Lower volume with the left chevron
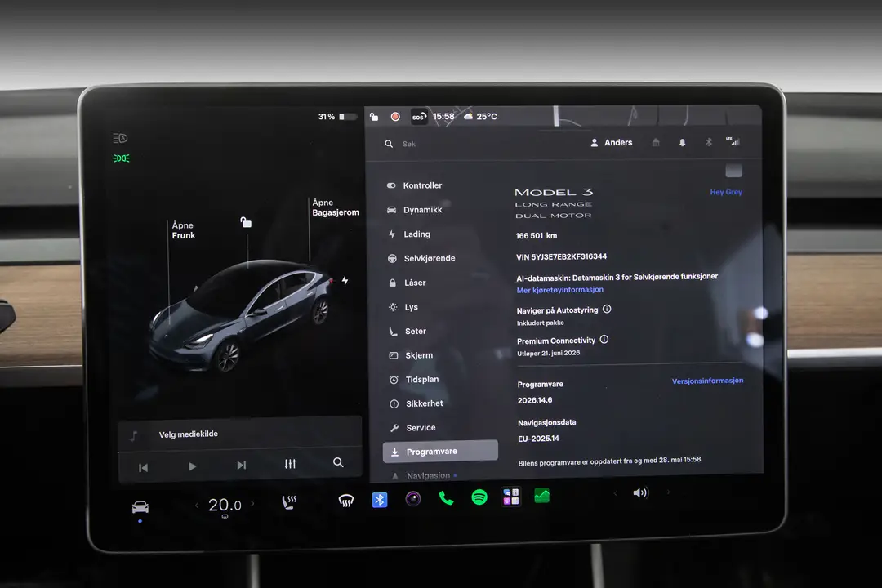The width and height of the screenshot is (882, 588). pyautogui.click(x=616, y=493)
